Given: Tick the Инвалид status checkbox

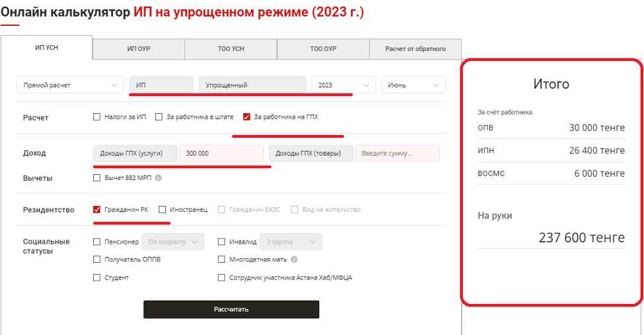Looking at the screenshot, I should (221, 242).
